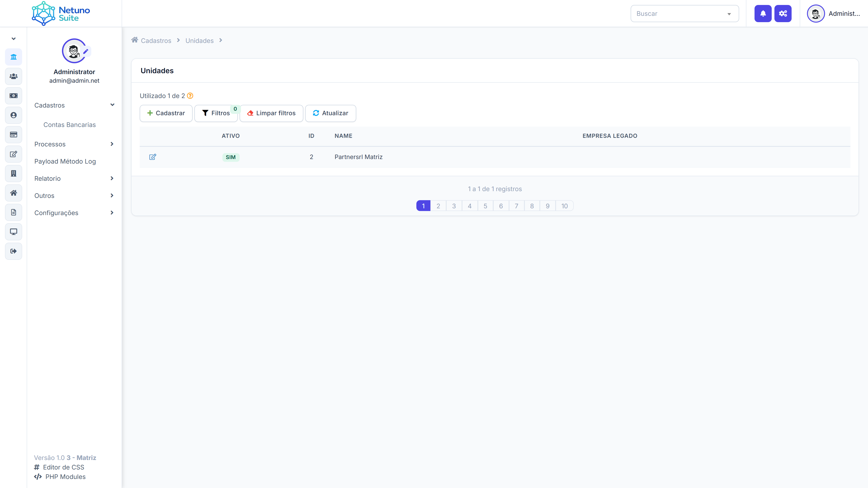Screen dimensions: 868x488
Task: Open Payload Método Log menu item
Action: point(65,161)
